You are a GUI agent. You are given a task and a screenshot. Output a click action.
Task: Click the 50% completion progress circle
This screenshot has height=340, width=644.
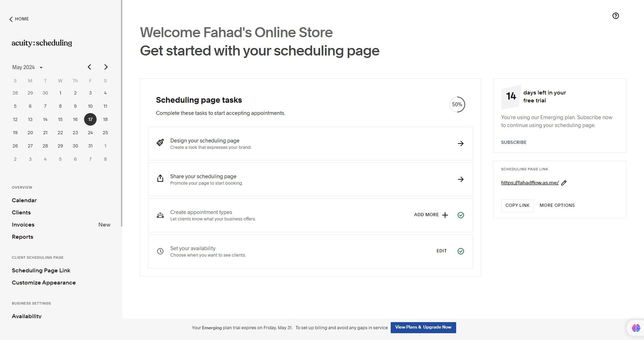(457, 105)
